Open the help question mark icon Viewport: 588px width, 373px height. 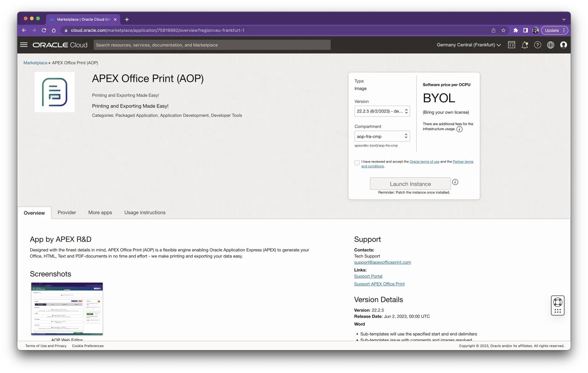[538, 45]
